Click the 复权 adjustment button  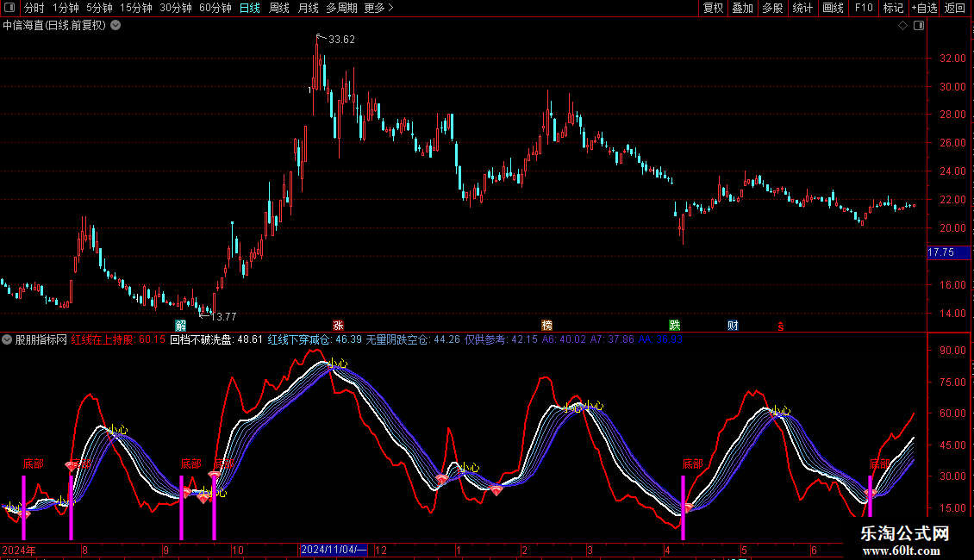713,8
